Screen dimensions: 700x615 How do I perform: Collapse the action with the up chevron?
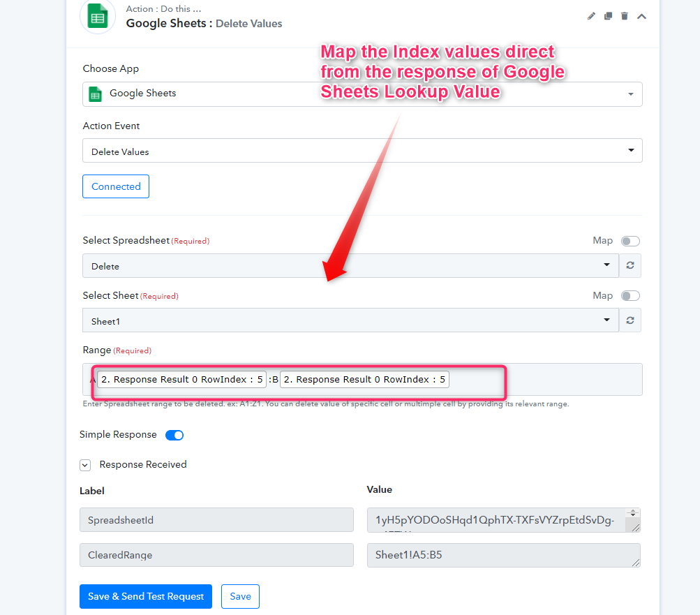pyautogui.click(x=641, y=17)
